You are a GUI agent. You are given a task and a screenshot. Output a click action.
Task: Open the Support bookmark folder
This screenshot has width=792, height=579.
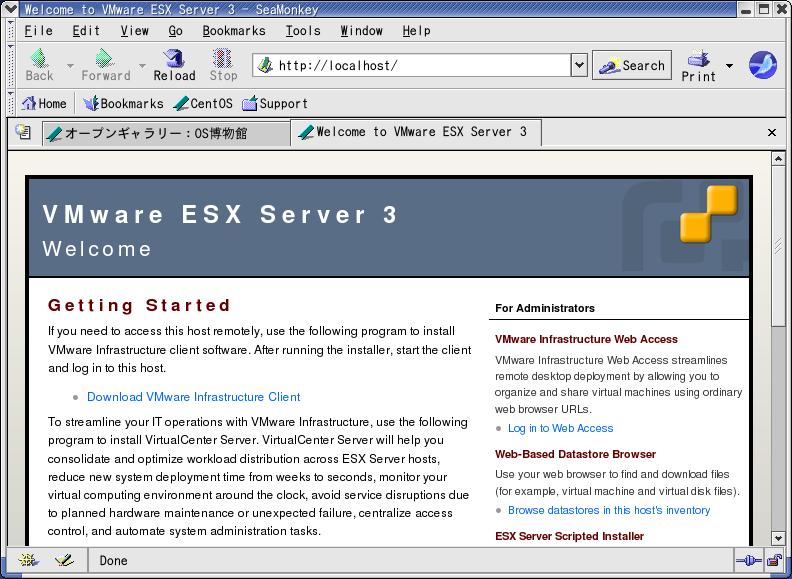click(275, 104)
